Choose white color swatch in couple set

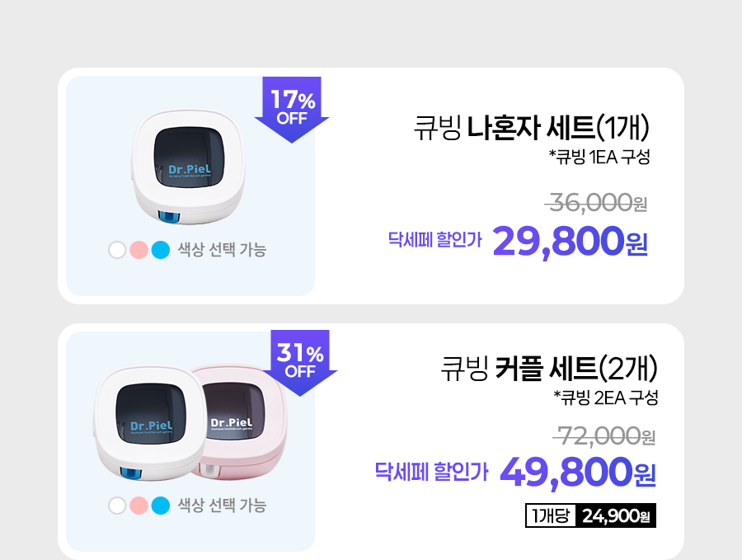coord(117,505)
